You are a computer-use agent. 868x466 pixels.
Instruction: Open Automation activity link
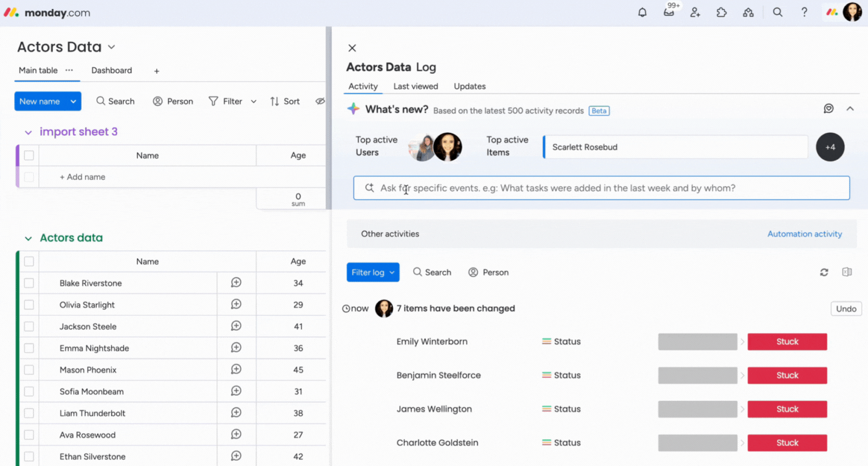click(x=805, y=234)
